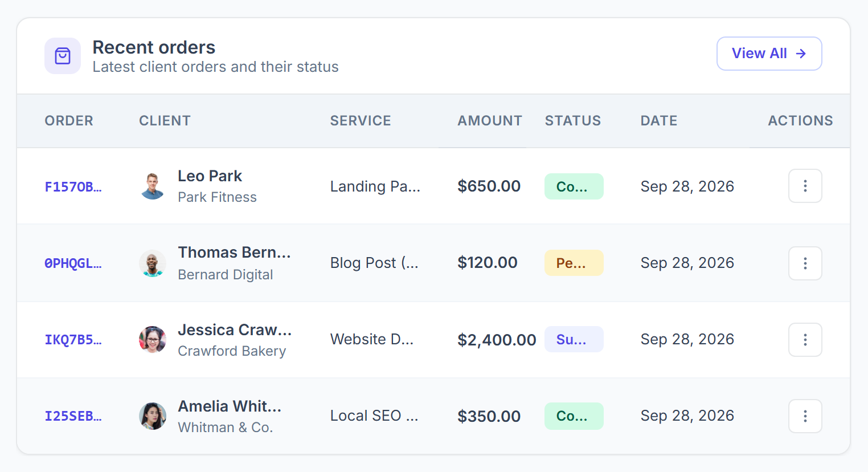The width and height of the screenshot is (868, 472).
Task: Open order ID F157OB…
Action: pos(73,187)
